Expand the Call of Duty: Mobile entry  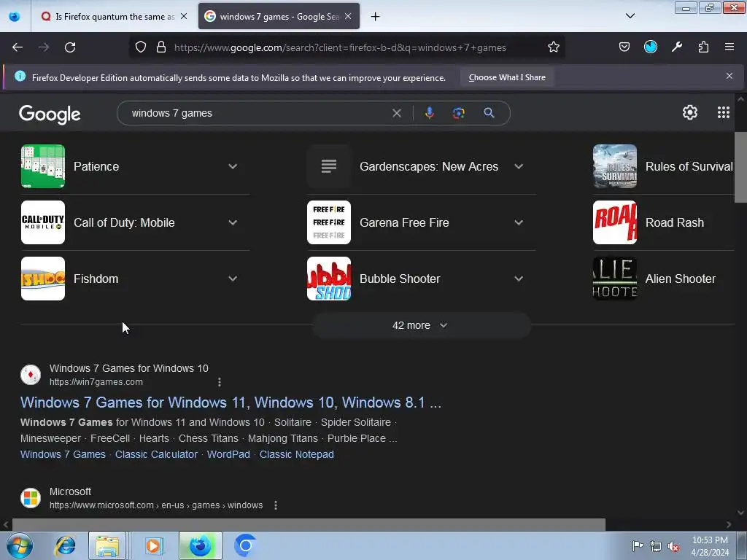233,222
